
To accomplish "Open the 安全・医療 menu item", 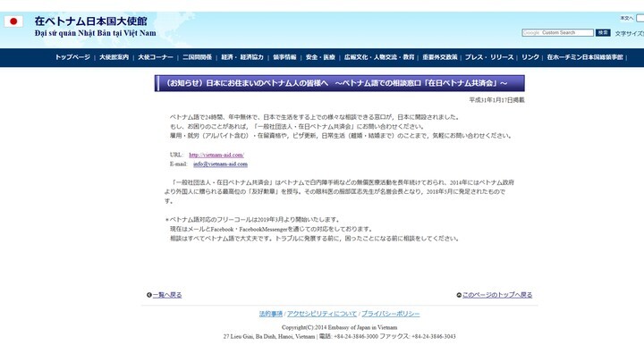I will (x=320, y=57).
